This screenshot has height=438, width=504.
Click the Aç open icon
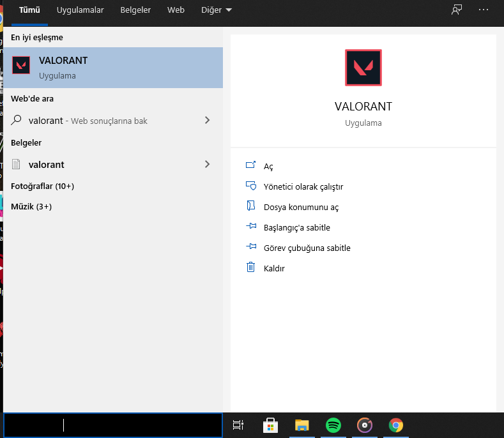click(x=250, y=165)
